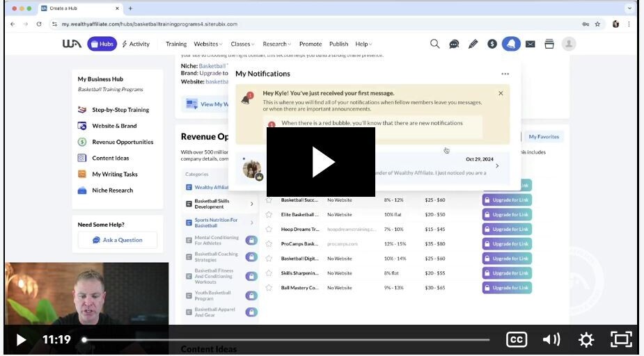Favorite the Hoop Dreams Tr... program star
644x356 pixels.
(269, 229)
